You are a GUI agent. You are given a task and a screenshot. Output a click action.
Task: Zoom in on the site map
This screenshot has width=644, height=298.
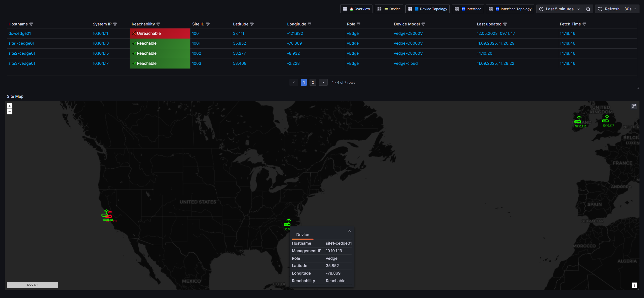click(x=10, y=106)
